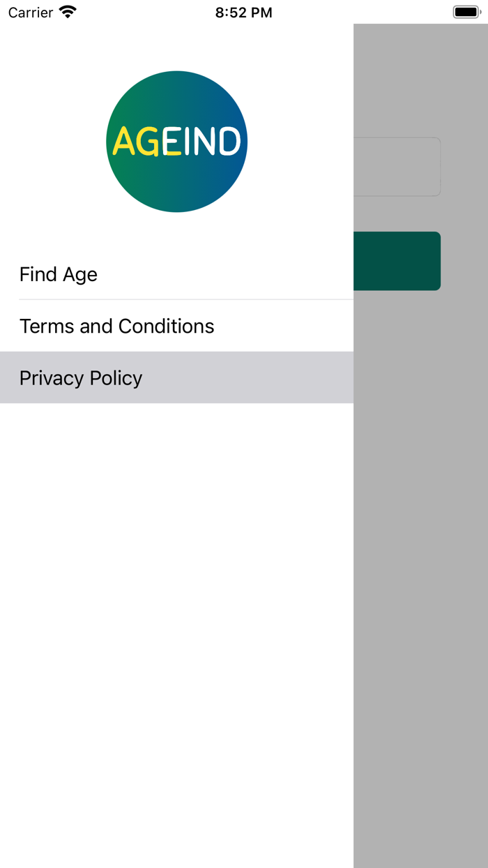Select the highlighted Privacy Policy item
Screen dimensions: 488x868
[81, 377]
